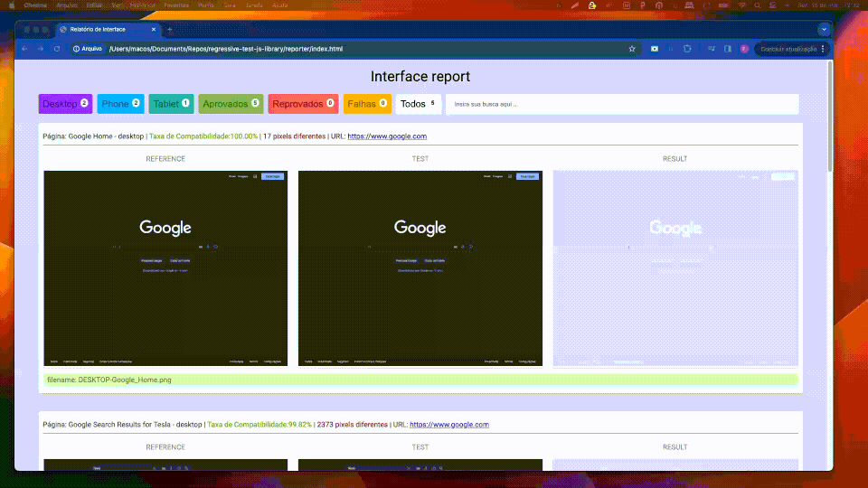Viewport: 868px width, 488px height.
Task: Open the Chrome three-dot menu
Action: [x=823, y=49]
